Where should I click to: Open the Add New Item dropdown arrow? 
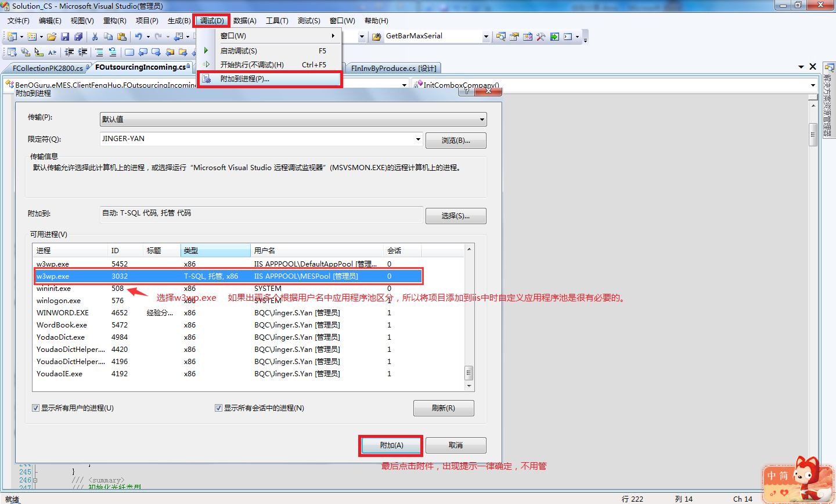41,37
